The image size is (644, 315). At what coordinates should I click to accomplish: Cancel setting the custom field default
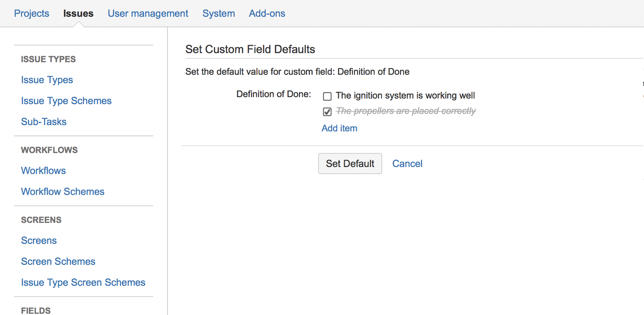[x=407, y=163]
